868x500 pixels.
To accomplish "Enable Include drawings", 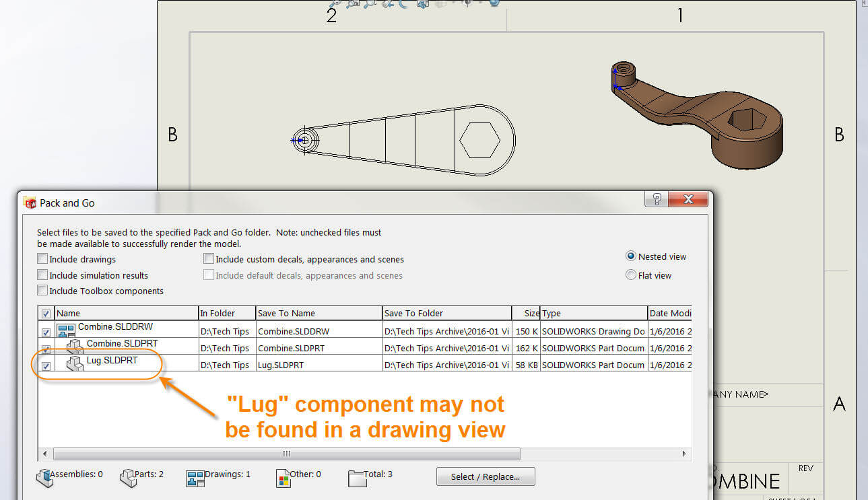I will tap(42, 259).
